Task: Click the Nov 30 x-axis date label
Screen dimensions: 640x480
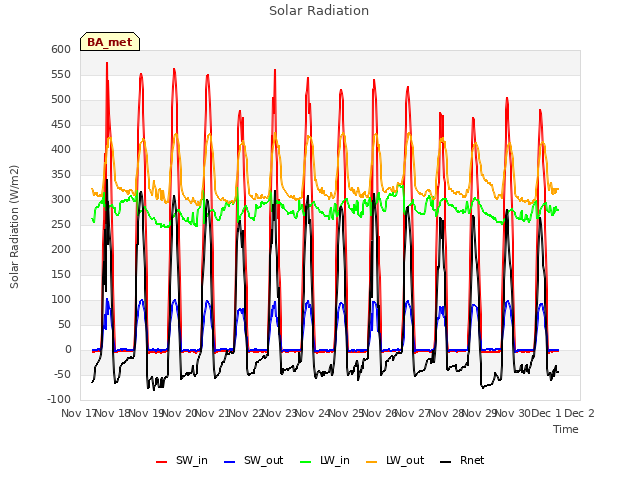Action: 513,413
